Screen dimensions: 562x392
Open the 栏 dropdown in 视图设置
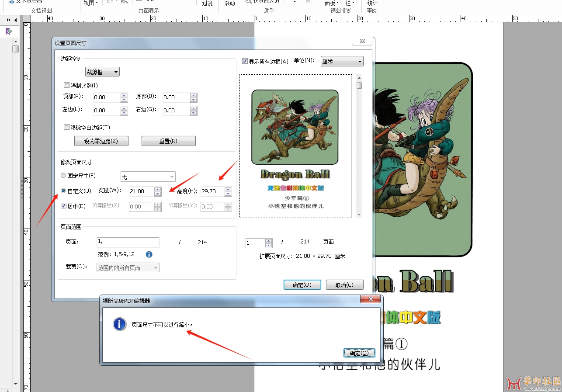[350, 3]
